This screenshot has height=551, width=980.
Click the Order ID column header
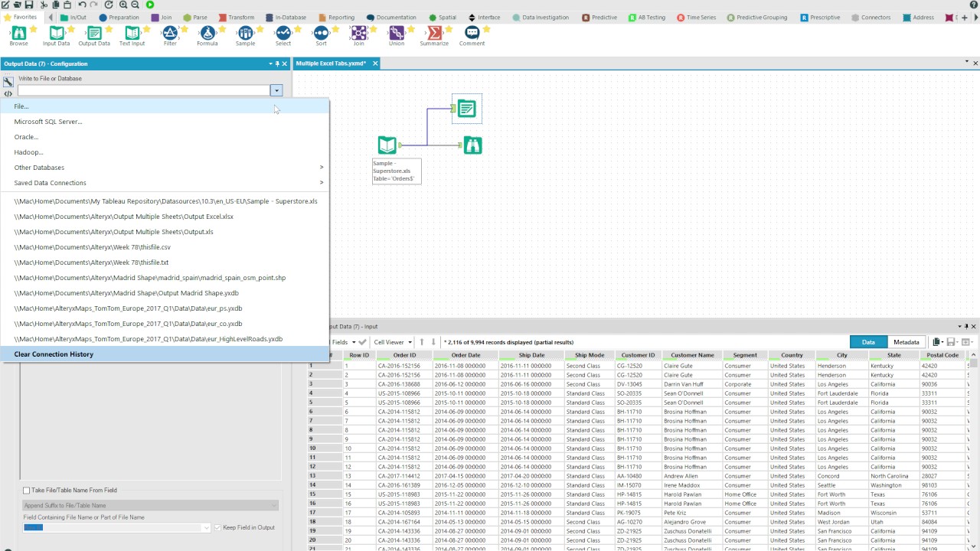[404, 355]
